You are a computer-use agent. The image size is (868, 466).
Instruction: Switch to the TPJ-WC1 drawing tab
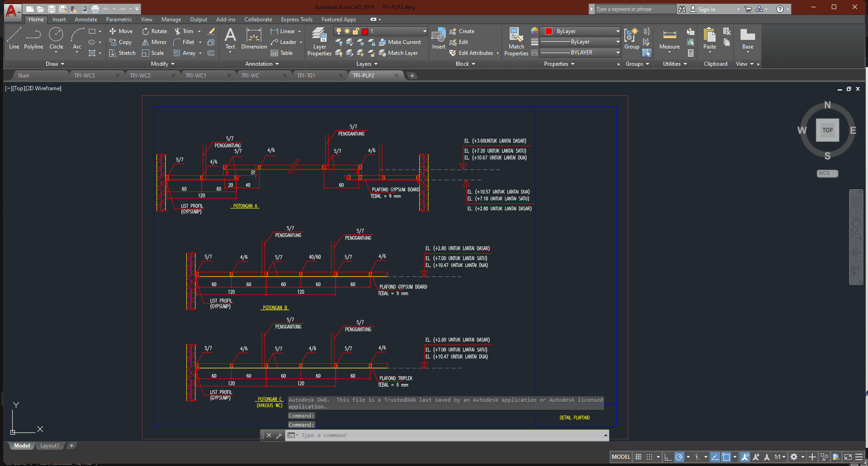click(x=196, y=76)
